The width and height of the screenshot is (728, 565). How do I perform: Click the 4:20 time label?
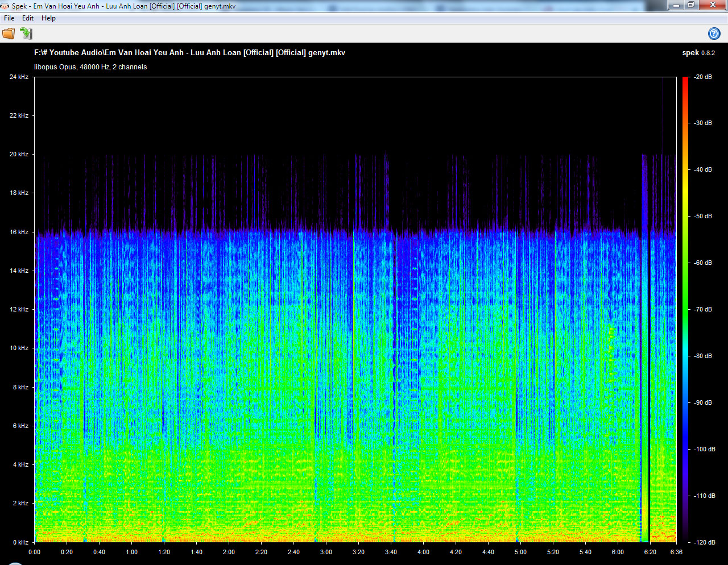click(x=456, y=552)
